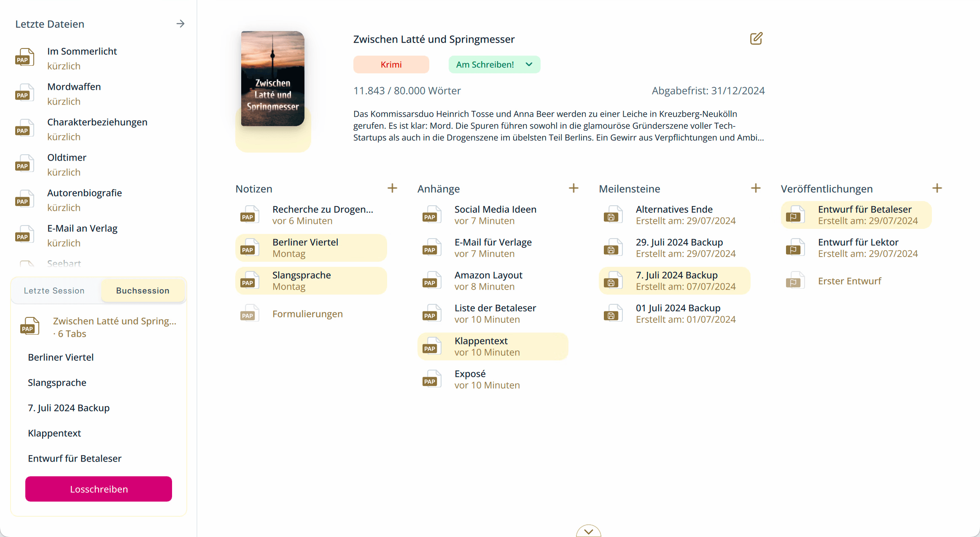Click the flag icon of Erster Entwurf
The height and width of the screenshot is (537, 980).
(796, 280)
